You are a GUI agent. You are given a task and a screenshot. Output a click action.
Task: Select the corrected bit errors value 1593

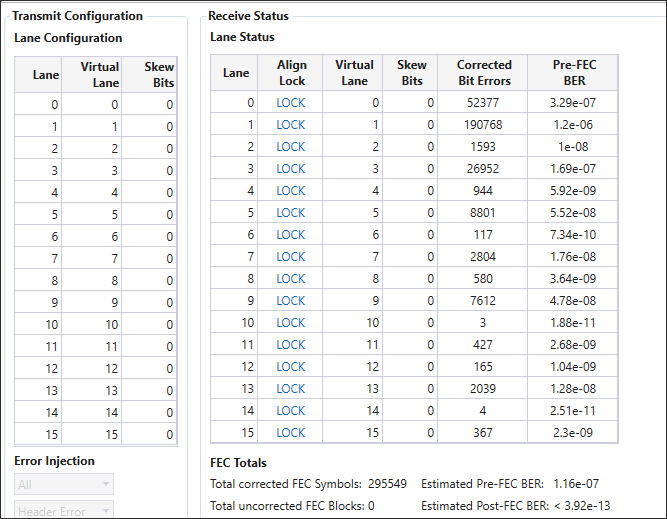tap(483, 147)
